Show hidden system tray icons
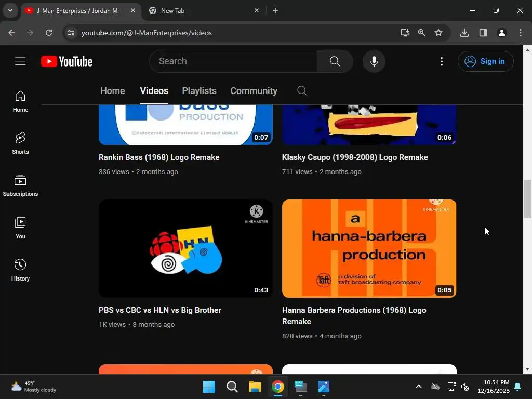Viewport: 532px width, 399px height. [x=419, y=387]
